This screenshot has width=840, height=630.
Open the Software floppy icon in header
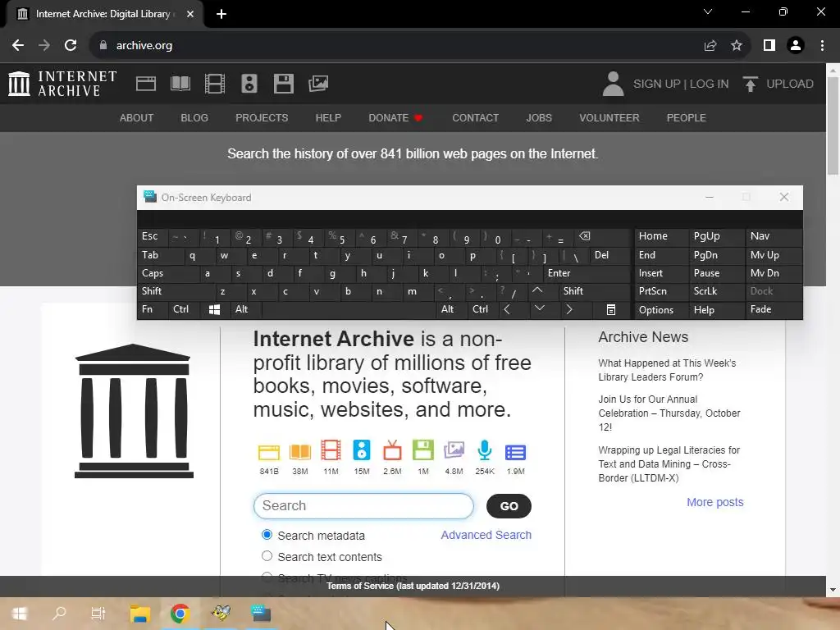(283, 84)
